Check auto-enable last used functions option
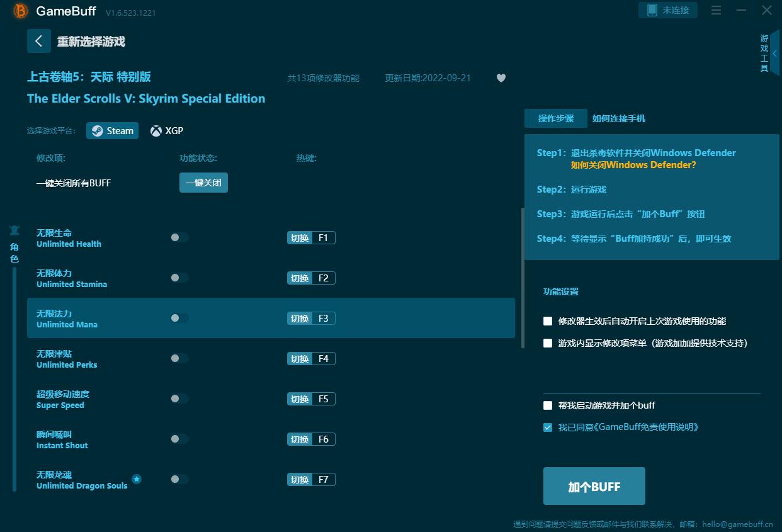 (x=548, y=321)
